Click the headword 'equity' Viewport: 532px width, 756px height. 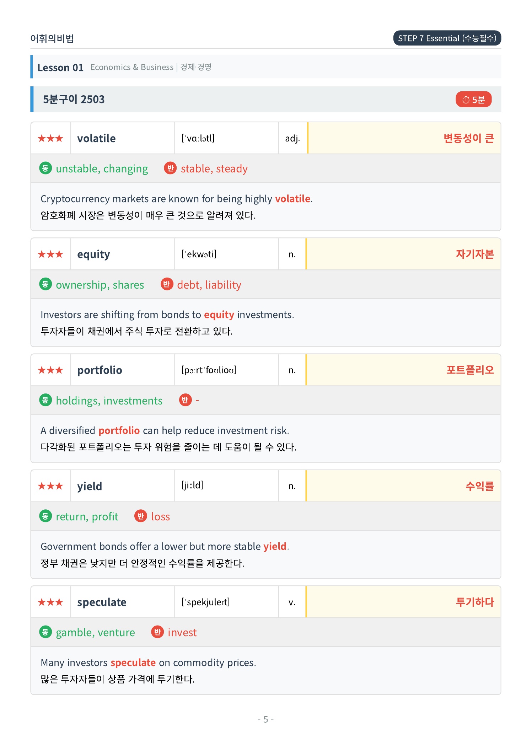tap(93, 254)
